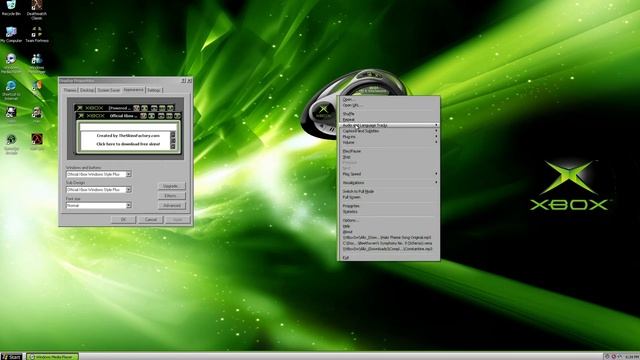Open Windows Messenger desktop shortcut
Image resolution: width=640 pixels, height=360 pixels.
[x=37, y=63]
